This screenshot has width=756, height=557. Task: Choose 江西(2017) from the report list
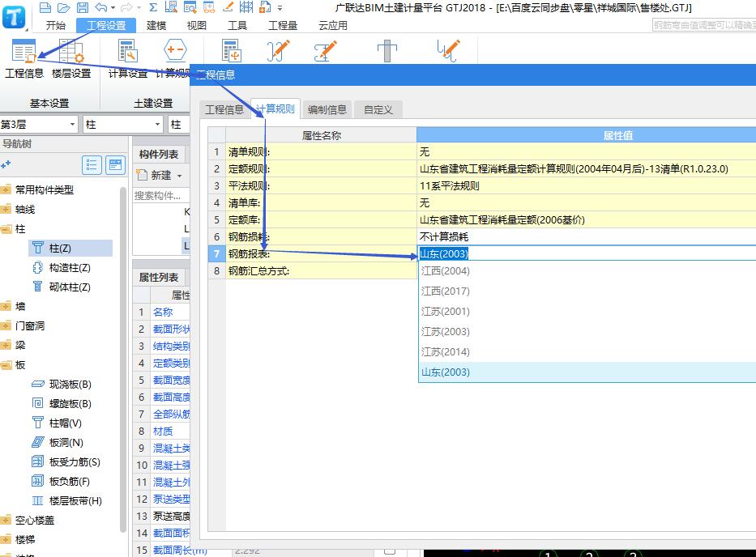click(587, 291)
